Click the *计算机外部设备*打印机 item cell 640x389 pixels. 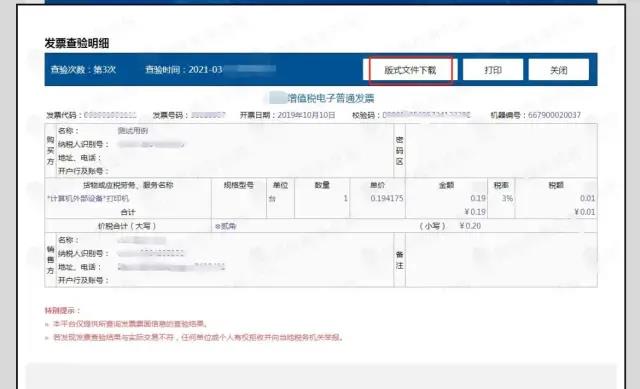point(89,199)
